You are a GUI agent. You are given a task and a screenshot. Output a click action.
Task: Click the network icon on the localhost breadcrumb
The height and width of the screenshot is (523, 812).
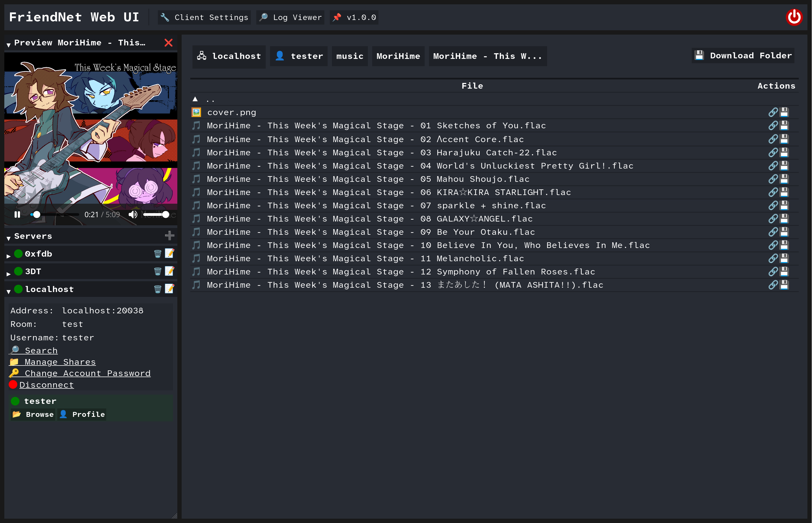click(201, 56)
